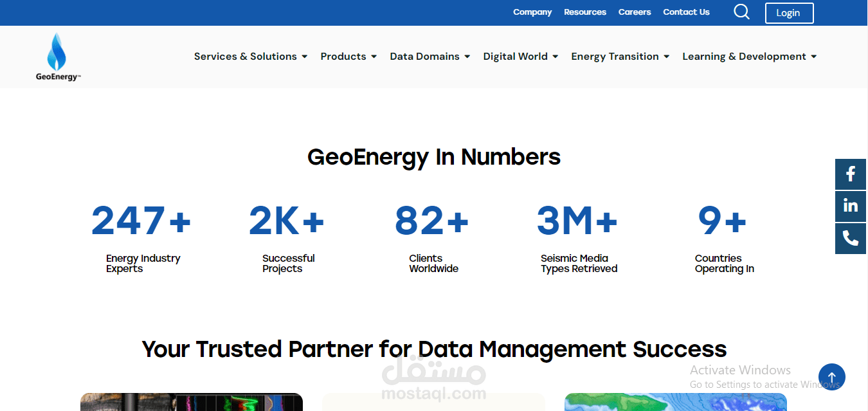Screen dimensions: 868x411
Task: Open the seismic image card thumbnail
Action: click(192, 402)
